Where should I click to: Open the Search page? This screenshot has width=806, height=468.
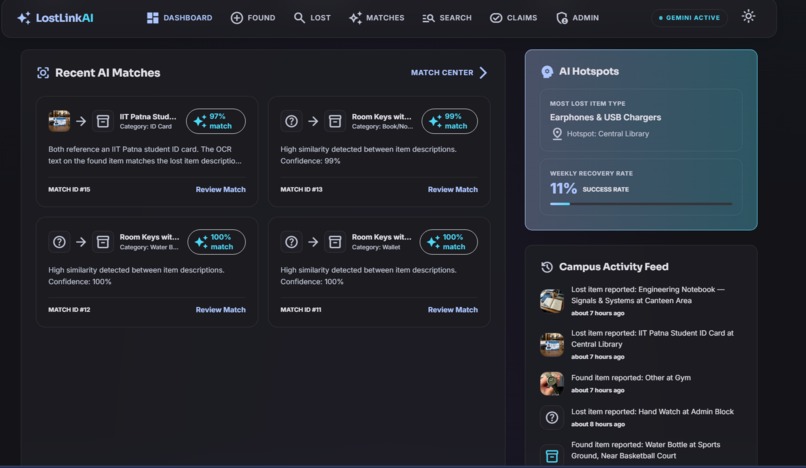(447, 18)
